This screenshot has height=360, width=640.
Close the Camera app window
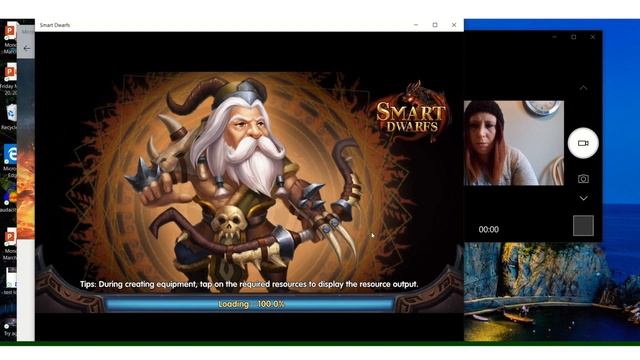(x=592, y=37)
